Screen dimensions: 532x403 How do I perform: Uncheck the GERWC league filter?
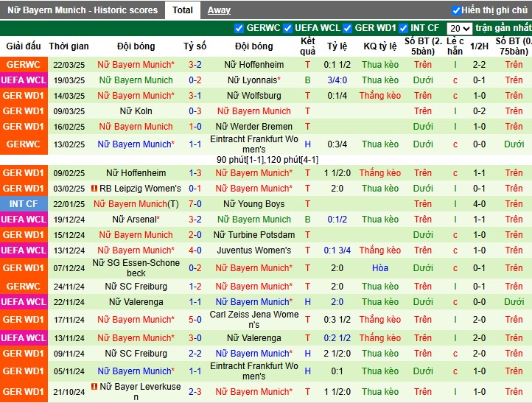(239, 28)
